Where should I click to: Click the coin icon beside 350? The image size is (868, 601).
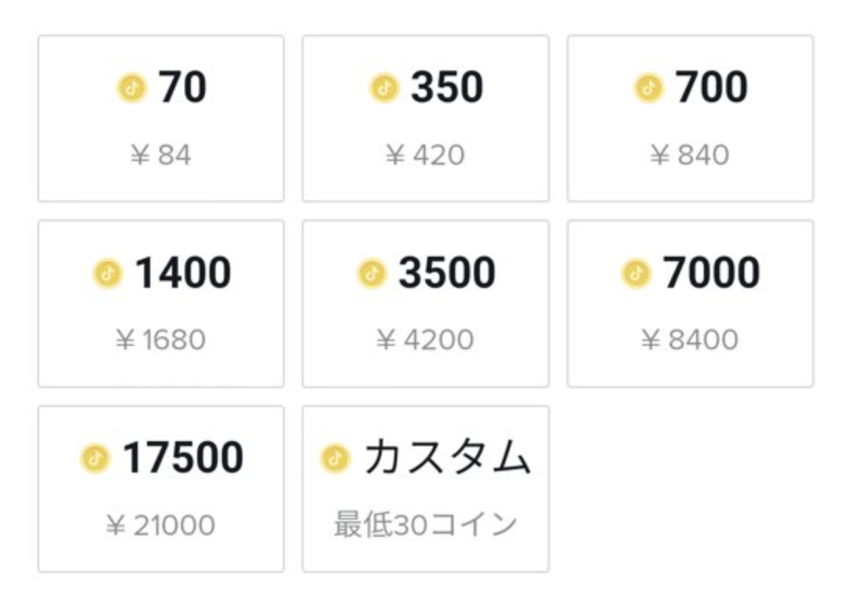click(x=384, y=88)
